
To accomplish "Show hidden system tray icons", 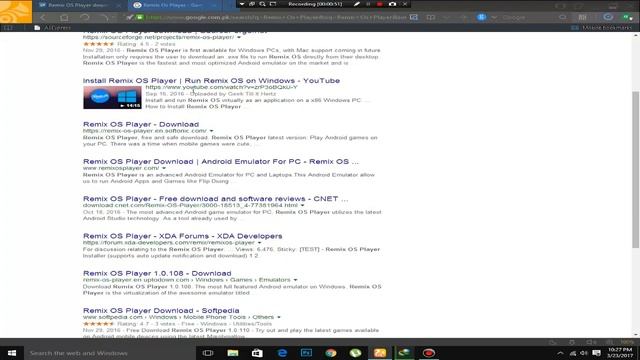I will 560,353.
